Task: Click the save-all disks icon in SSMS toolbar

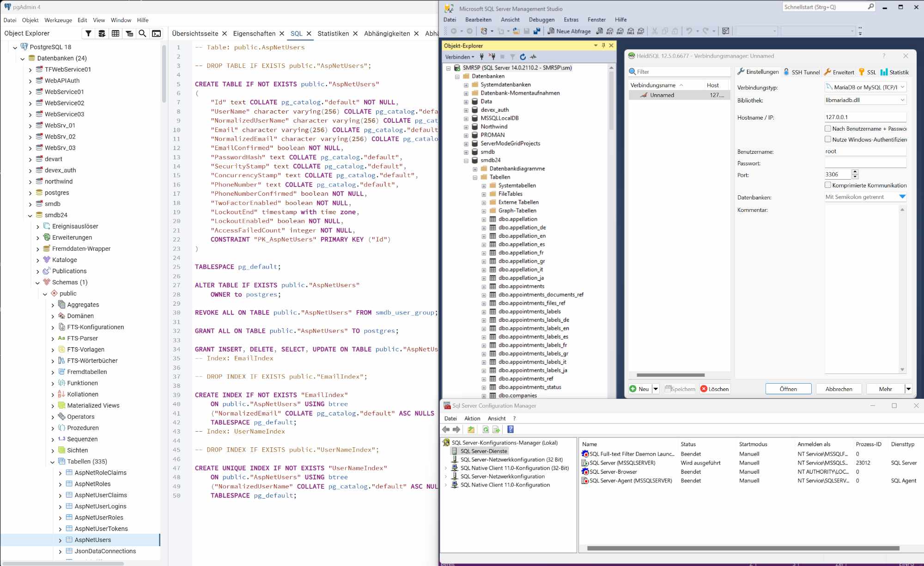Action: tap(537, 31)
